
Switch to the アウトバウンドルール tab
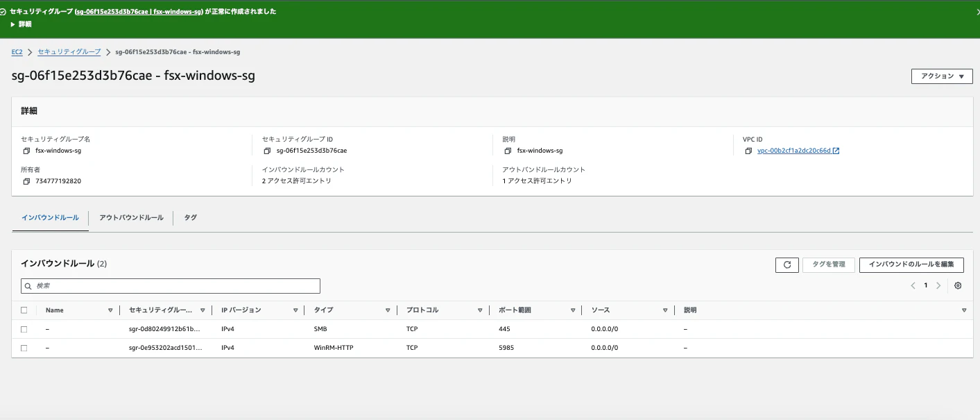point(130,217)
